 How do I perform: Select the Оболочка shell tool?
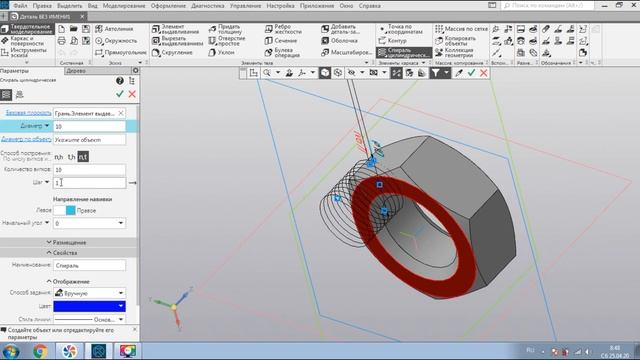click(340, 41)
